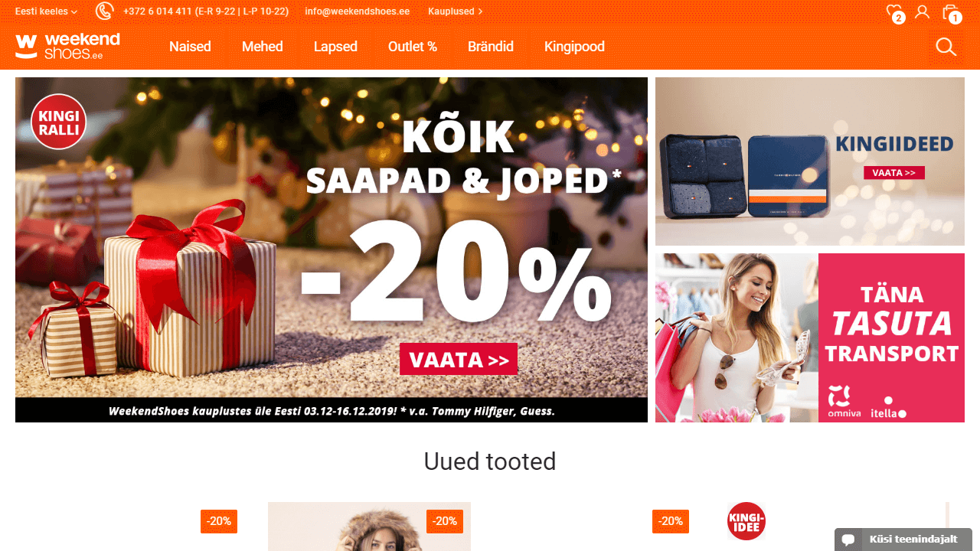The image size is (980, 551).
Task: Click the Täna tasuta transport banner
Action: pyautogui.click(x=810, y=337)
